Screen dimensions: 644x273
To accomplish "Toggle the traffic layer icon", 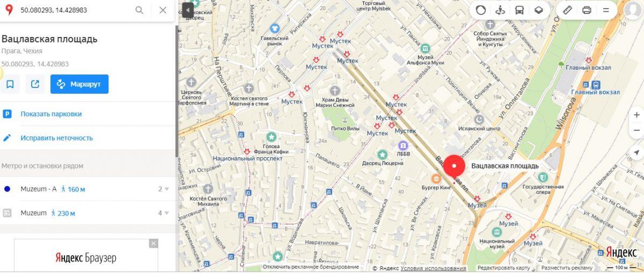I will coord(481,10).
